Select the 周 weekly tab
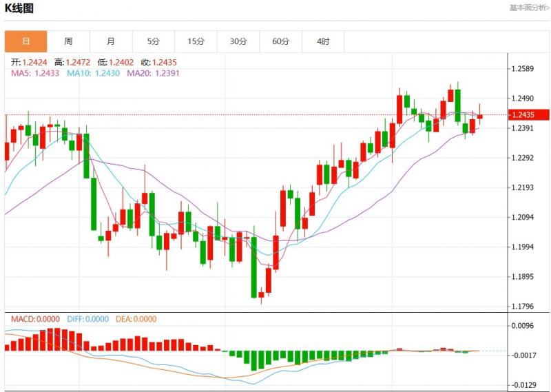551x392 pixels. 68,41
